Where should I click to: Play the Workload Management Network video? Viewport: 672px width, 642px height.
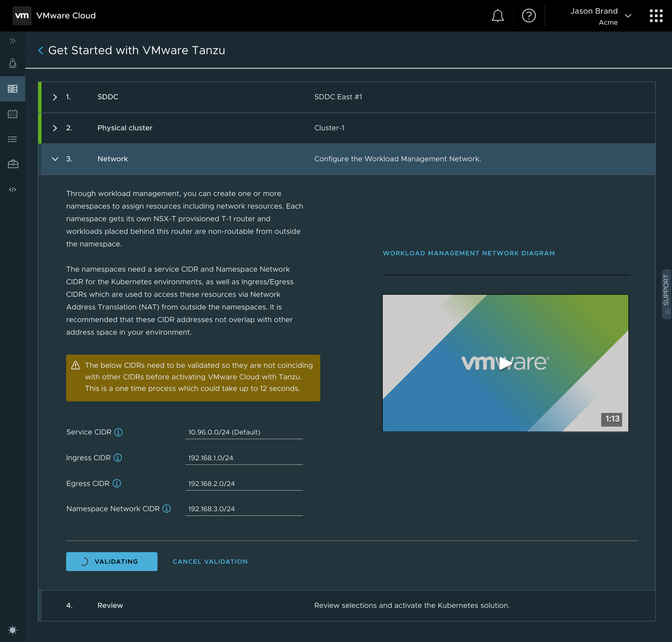click(505, 364)
